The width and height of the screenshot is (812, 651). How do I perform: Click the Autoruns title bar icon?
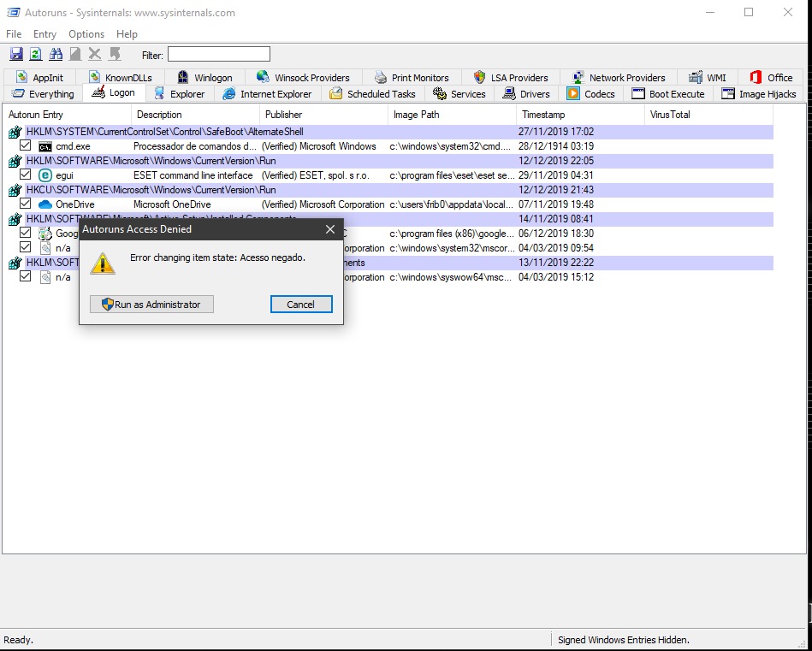[13, 13]
